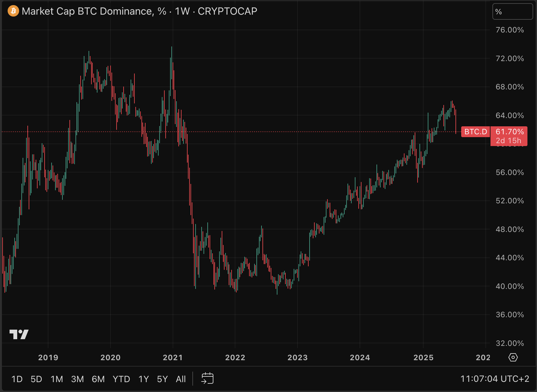This screenshot has width=537, height=392.
Task: Click the 64.00% mark on price scale
Action: (510, 115)
